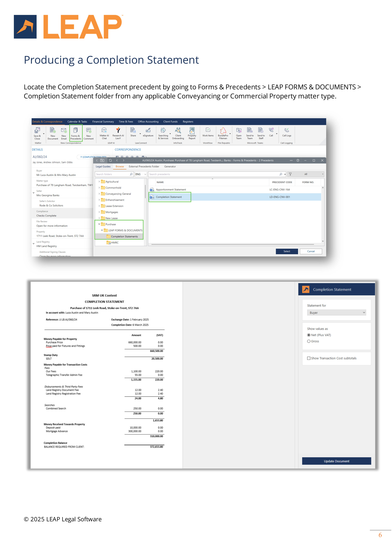The width and height of the screenshot is (392, 554).
Task: Open the External Precedents Folder tab
Action: (144, 167)
